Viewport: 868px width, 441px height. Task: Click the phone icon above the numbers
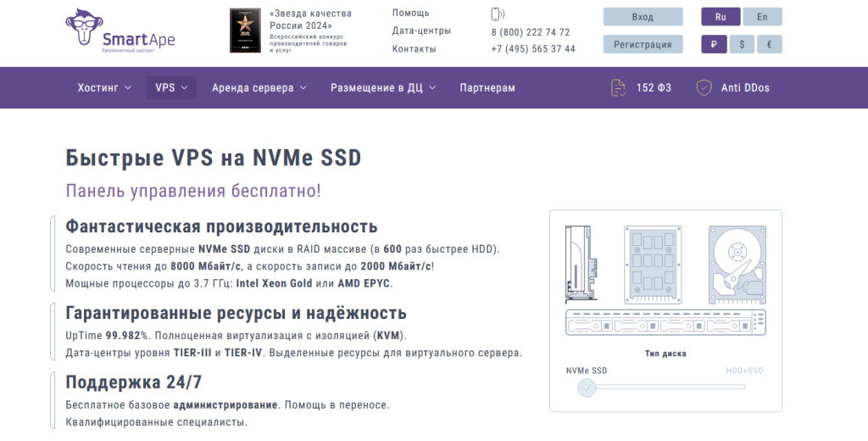tap(497, 14)
